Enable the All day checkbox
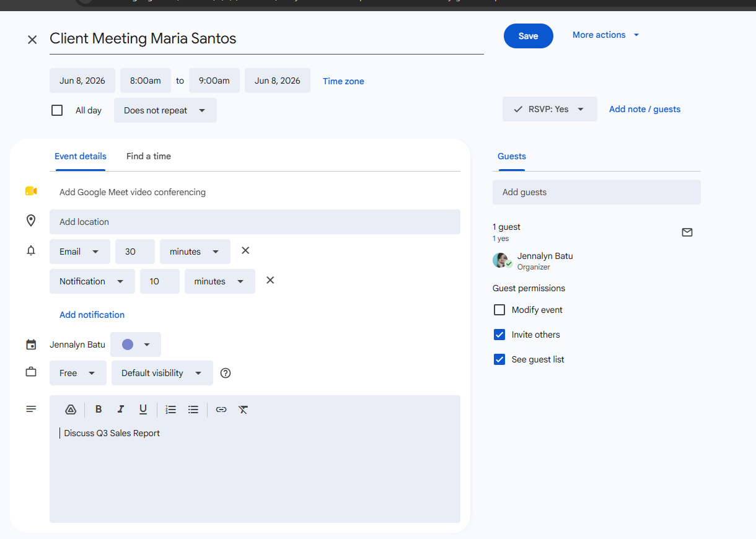 (57, 110)
